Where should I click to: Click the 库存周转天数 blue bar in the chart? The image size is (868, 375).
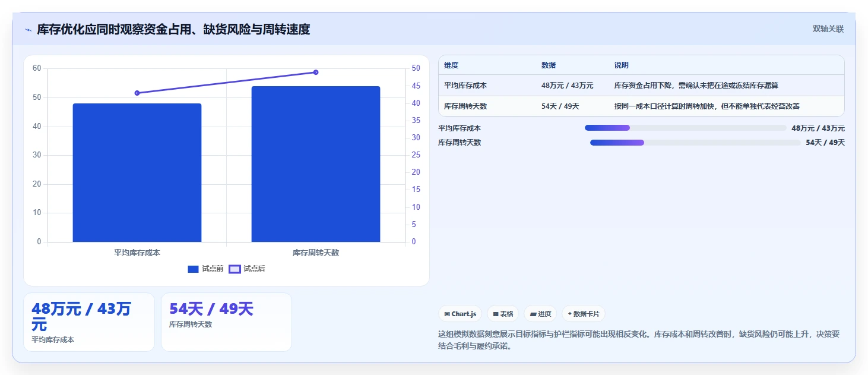pos(316,164)
